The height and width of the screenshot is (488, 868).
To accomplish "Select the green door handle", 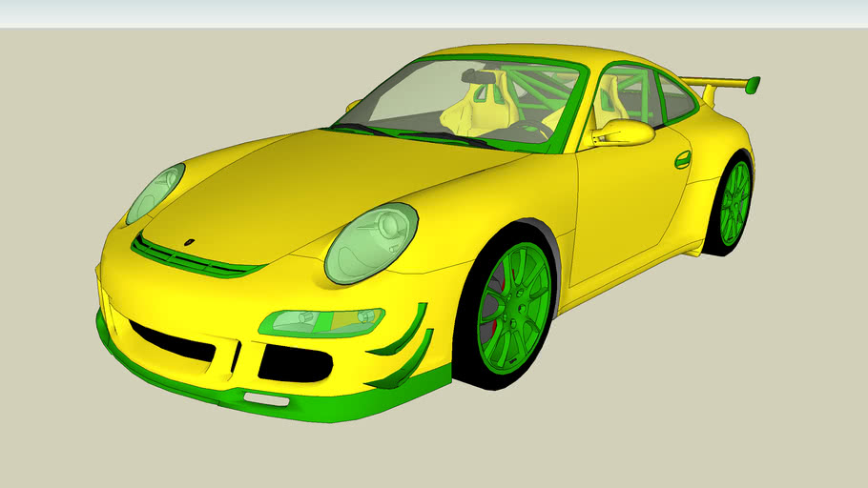I will click(682, 159).
